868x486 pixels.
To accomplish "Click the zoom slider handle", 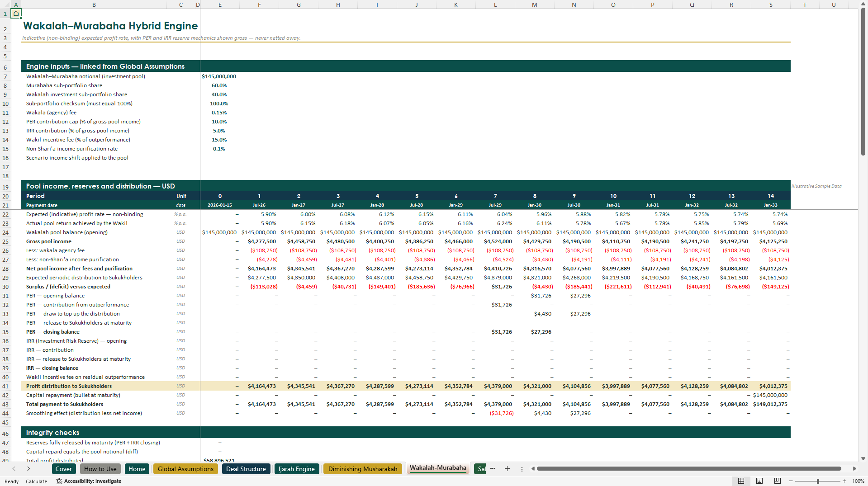I will click(x=818, y=481).
